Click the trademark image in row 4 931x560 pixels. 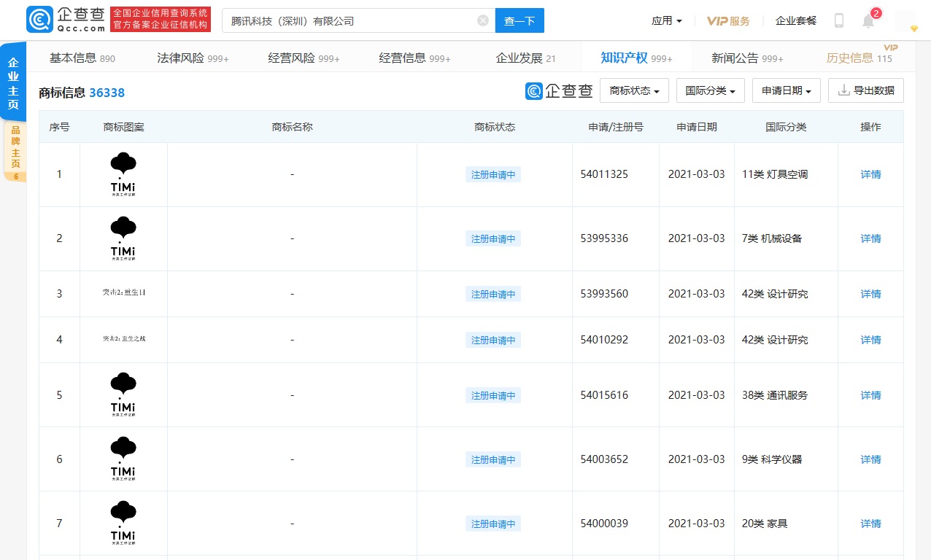[x=124, y=338]
